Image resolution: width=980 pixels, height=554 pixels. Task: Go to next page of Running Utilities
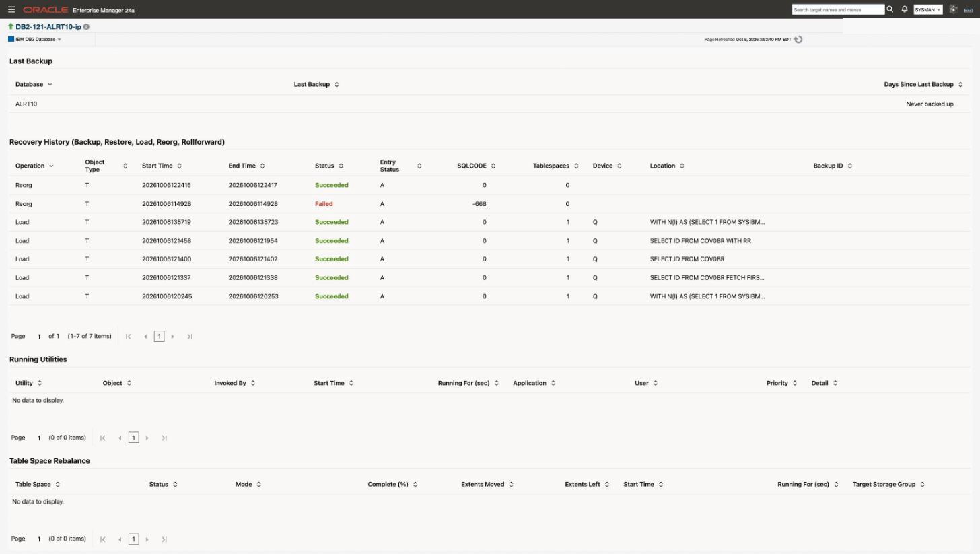(x=147, y=438)
